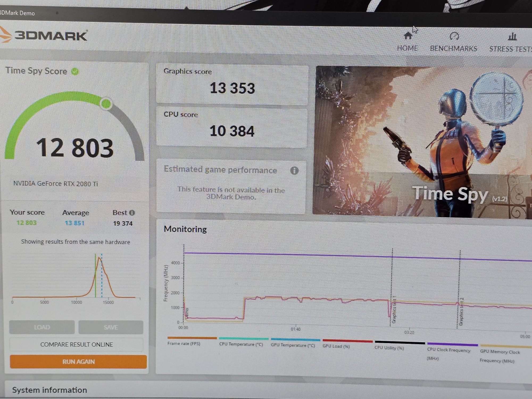Viewport: 532px width, 399px height.
Task: Open the Home page via house icon
Action: [408, 35]
